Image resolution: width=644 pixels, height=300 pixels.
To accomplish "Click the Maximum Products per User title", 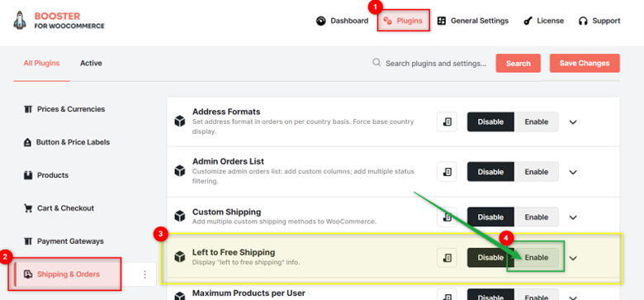I will [249, 293].
